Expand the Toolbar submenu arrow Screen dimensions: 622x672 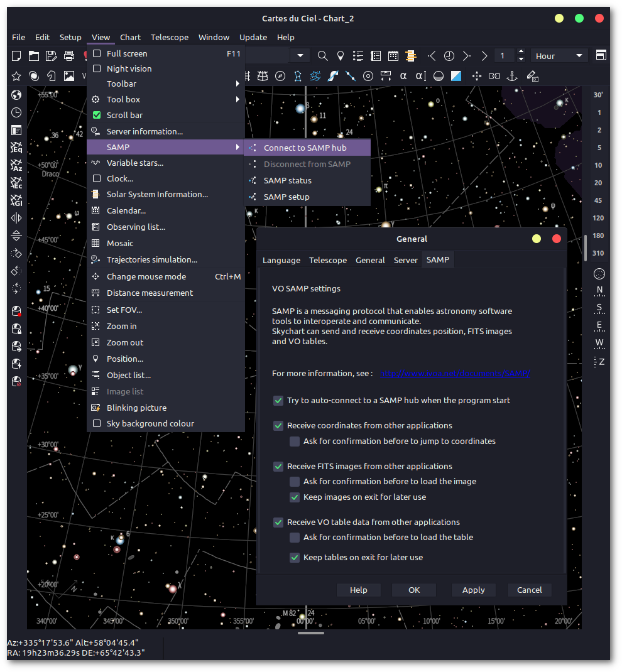pyautogui.click(x=237, y=84)
